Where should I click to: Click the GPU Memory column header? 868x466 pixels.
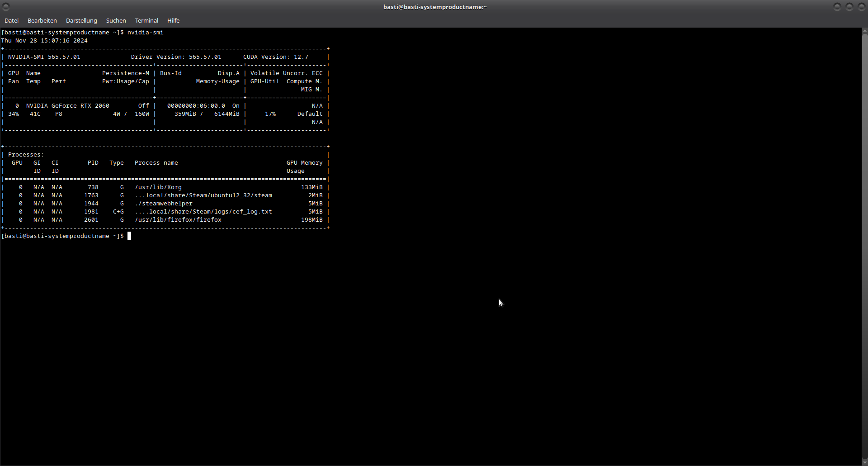[305, 163]
